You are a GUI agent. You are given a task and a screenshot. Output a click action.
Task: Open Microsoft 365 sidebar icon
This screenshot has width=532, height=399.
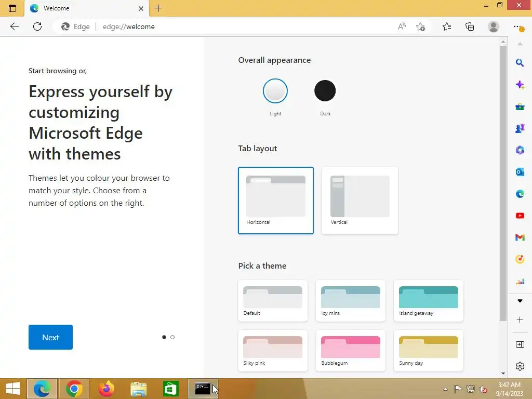coord(520,150)
